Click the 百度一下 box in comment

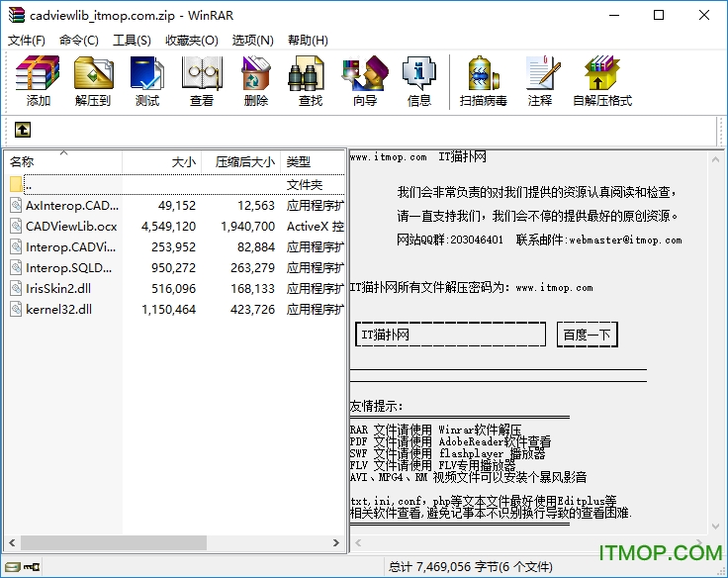pos(587,335)
